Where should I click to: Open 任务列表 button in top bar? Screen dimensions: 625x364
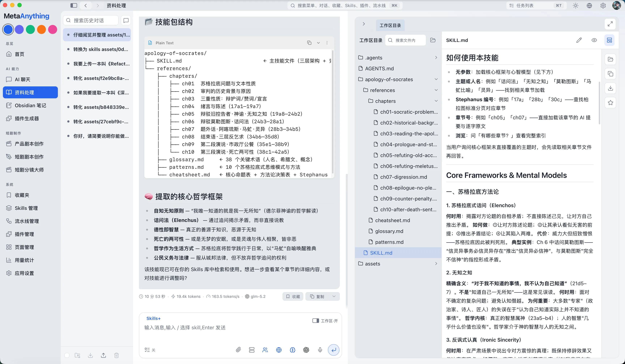coord(536,5)
